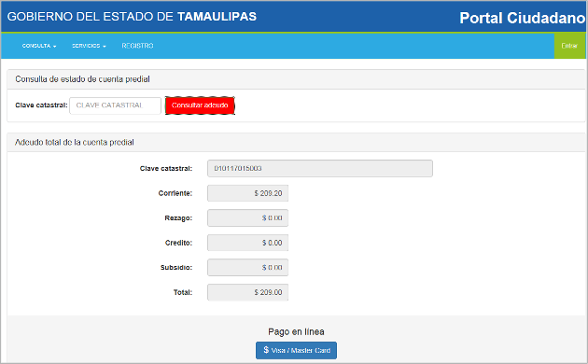Click the red Consultar adeudo button

click(x=200, y=105)
